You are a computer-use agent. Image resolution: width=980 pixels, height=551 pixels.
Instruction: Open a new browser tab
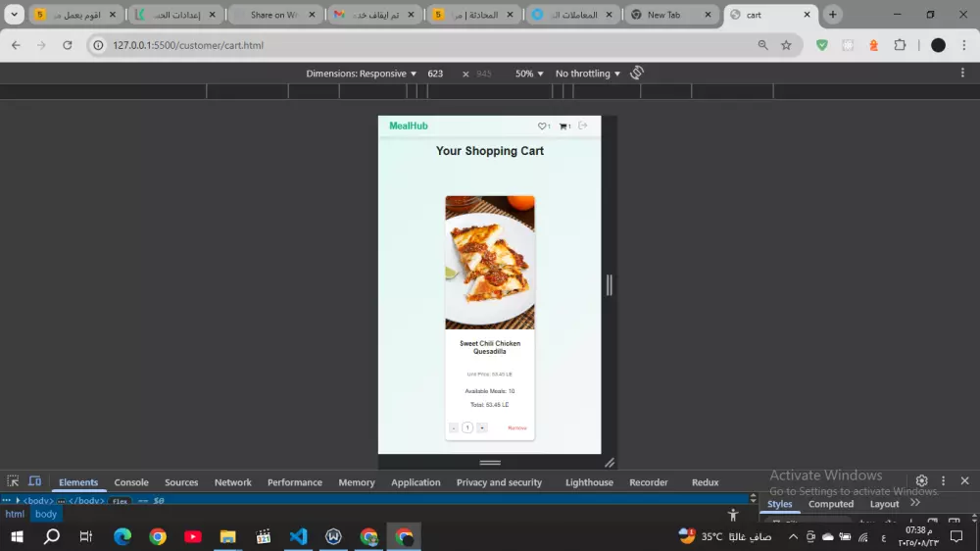tap(832, 15)
